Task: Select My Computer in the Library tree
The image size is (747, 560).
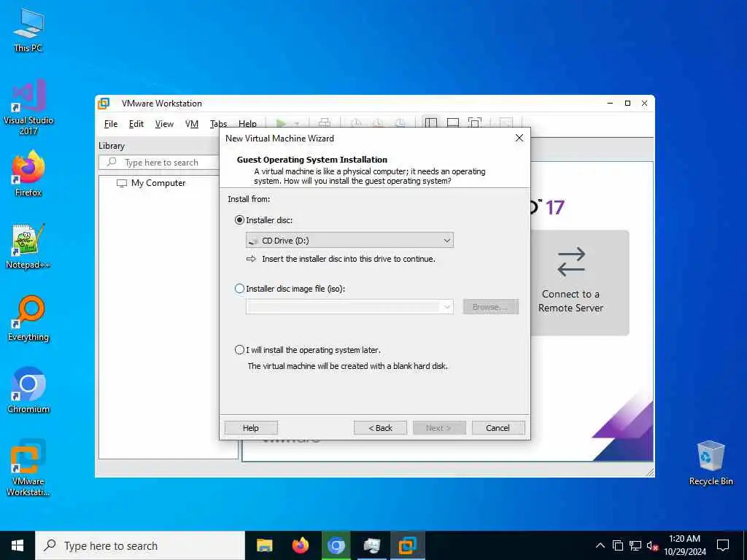Action: (158, 183)
